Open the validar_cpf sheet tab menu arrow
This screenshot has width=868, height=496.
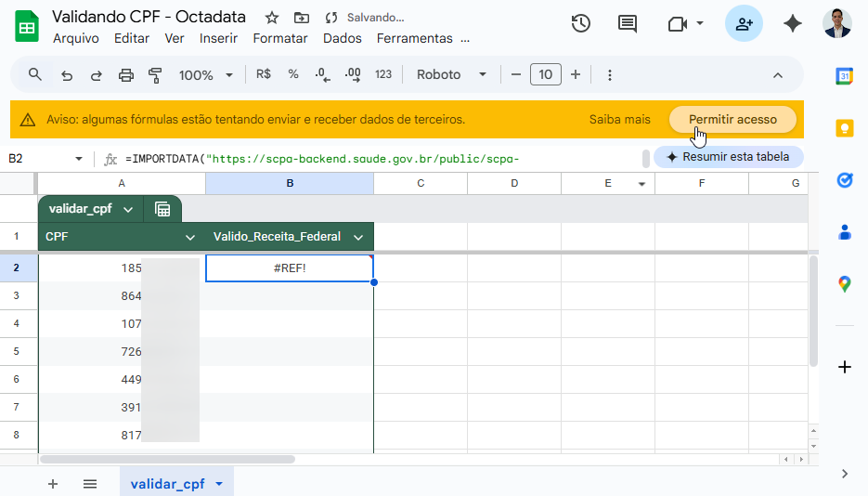click(x=219, y=484)
